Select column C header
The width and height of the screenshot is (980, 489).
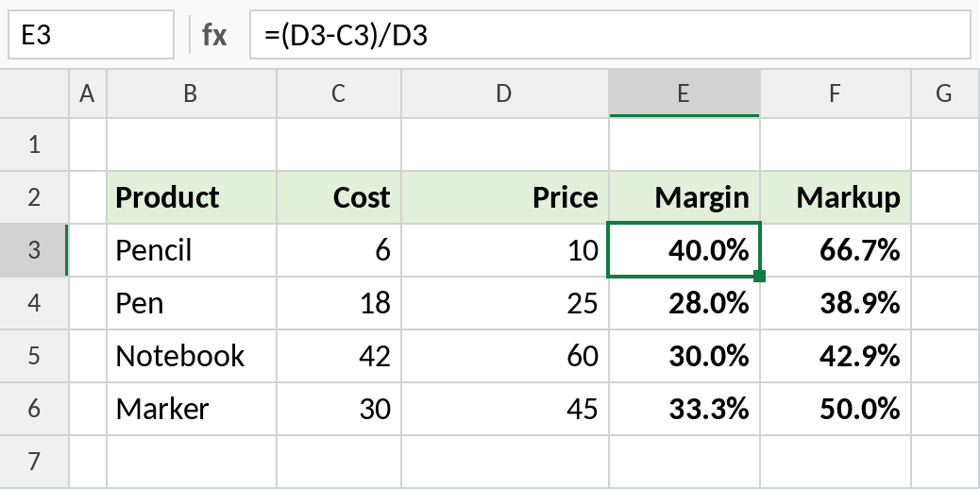[339, 93]
